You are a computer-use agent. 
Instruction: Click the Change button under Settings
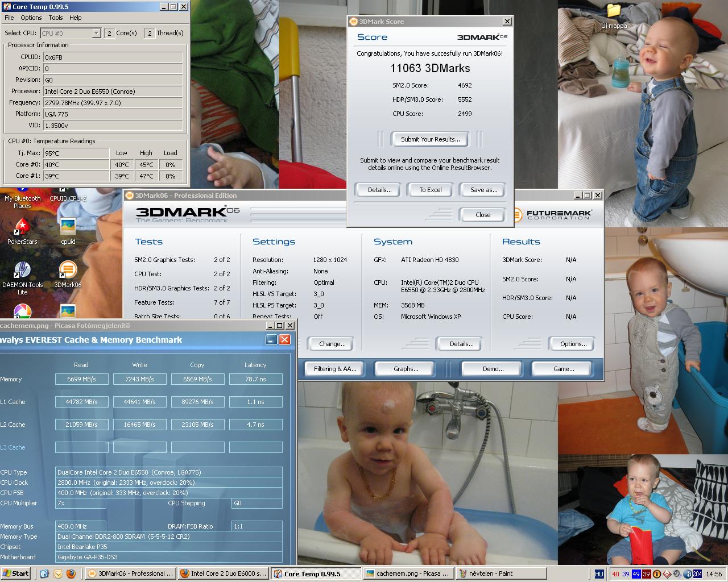coord(332,344)
